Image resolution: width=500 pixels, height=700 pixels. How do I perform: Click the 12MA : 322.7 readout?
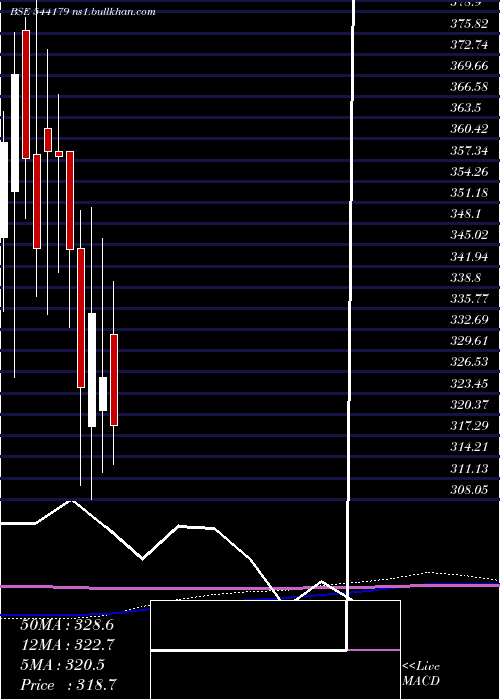click(67, 645)
